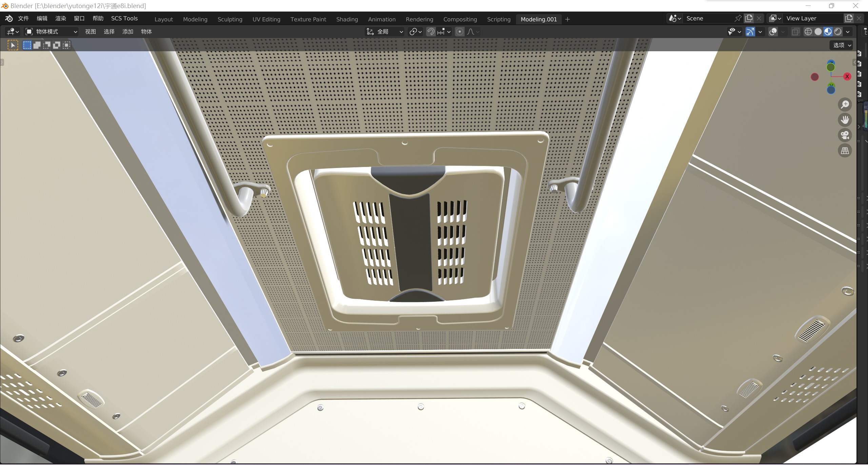This screenshot has width=868, height=465.
Task: Open the 物体模式 mode dropdown
Action: (52, 32)
